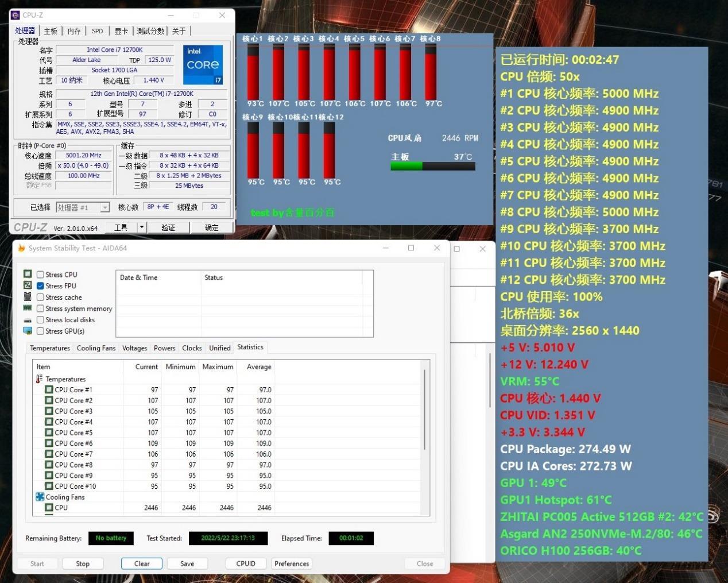Open the 工具 dropdown arrow in CPU-Z
Screen dimensions: 728x583
[x=142, y=227]
